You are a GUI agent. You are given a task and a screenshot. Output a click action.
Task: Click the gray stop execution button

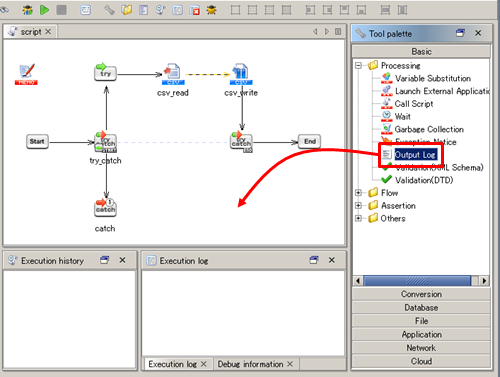[x=61, y=10]
